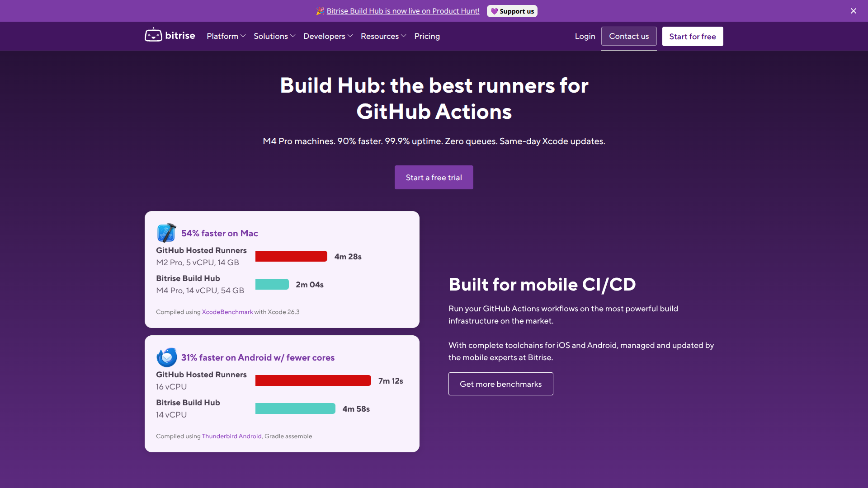
Task: Click the '14 vCPU' spec text
Action: click(171, 415)
